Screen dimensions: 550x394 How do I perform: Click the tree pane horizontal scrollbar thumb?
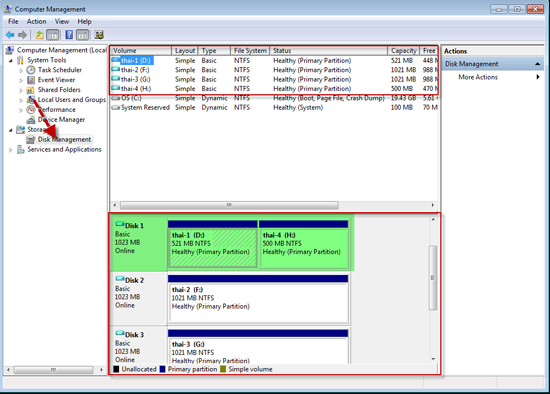(x=53, y=370)
